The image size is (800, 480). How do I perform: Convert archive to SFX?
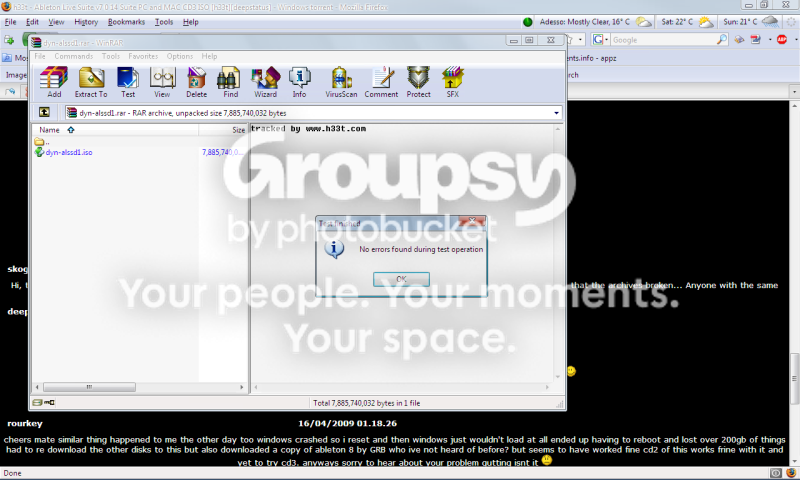click(x=453, y=82)
